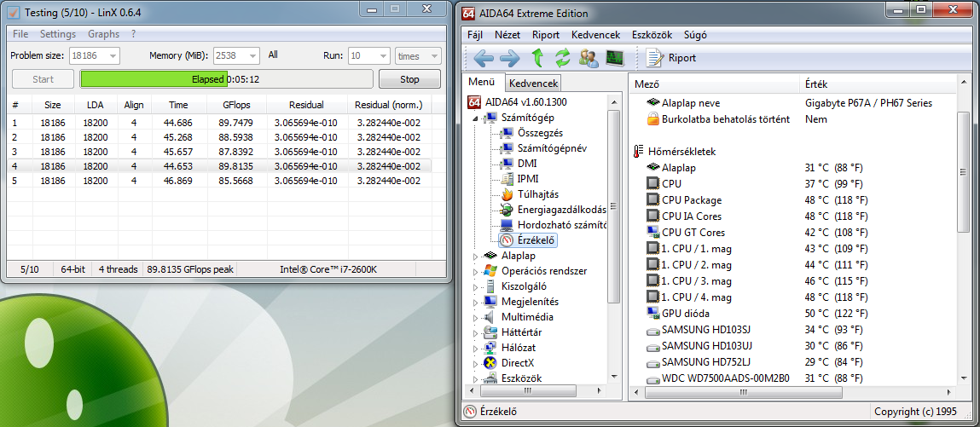This screenshot has height=427, width=980.
Task: Open the Súgó menu in AIDA64
Action: click(x=696, y=35)
